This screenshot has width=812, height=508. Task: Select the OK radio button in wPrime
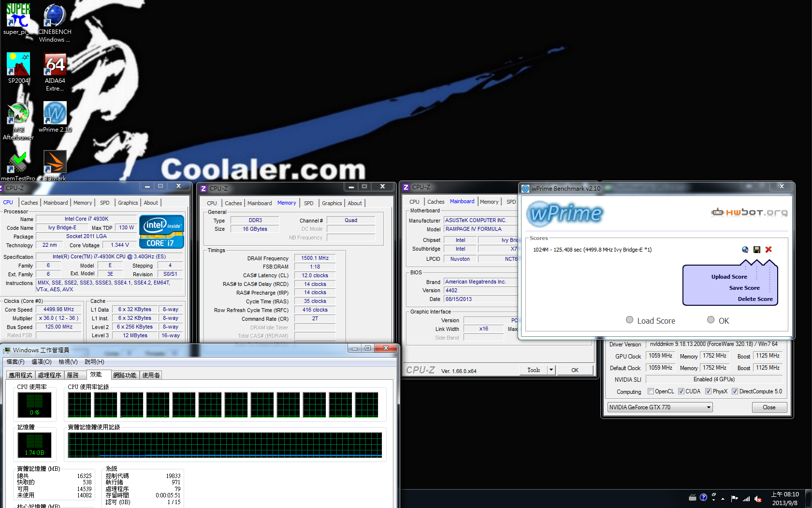coord(710,319)
